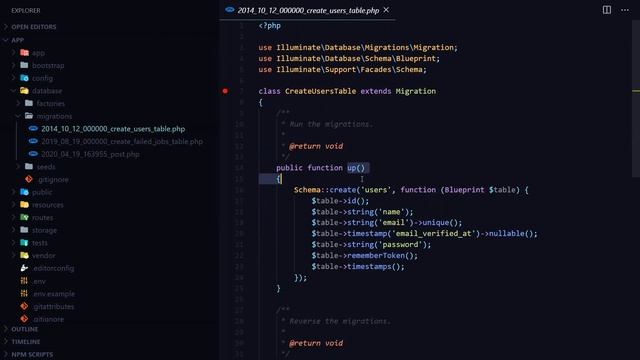Click the git icon of database .gitignore
Viewport: 640px width, 360px height.
(29, 179)
